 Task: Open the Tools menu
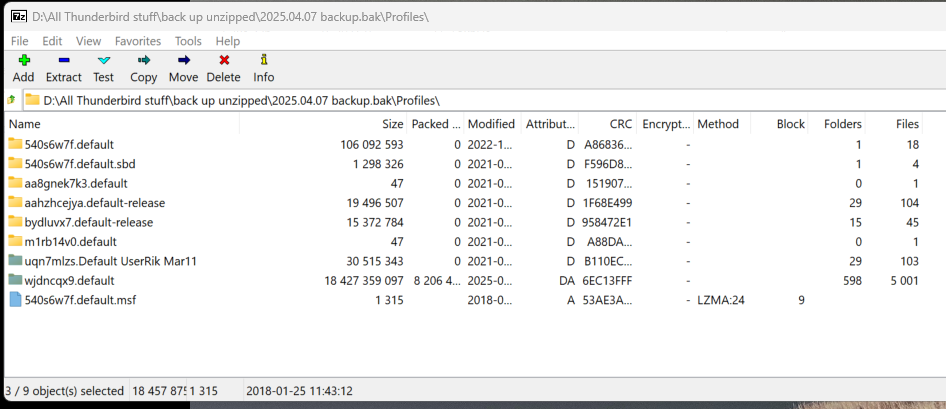click(x=188, y=41)
